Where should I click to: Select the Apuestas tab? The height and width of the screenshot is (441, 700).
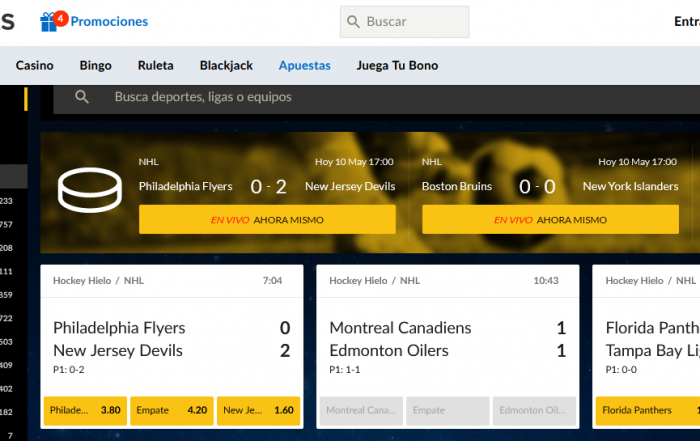coord(305,65)
